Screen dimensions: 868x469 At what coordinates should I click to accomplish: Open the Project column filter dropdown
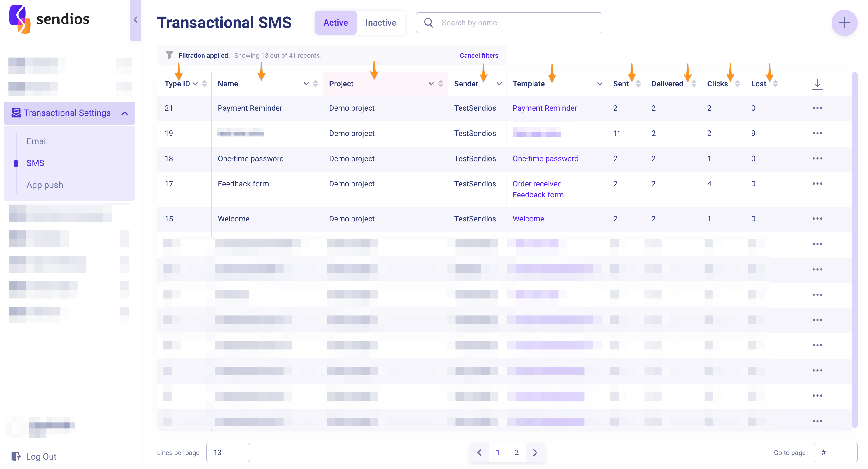431,84
